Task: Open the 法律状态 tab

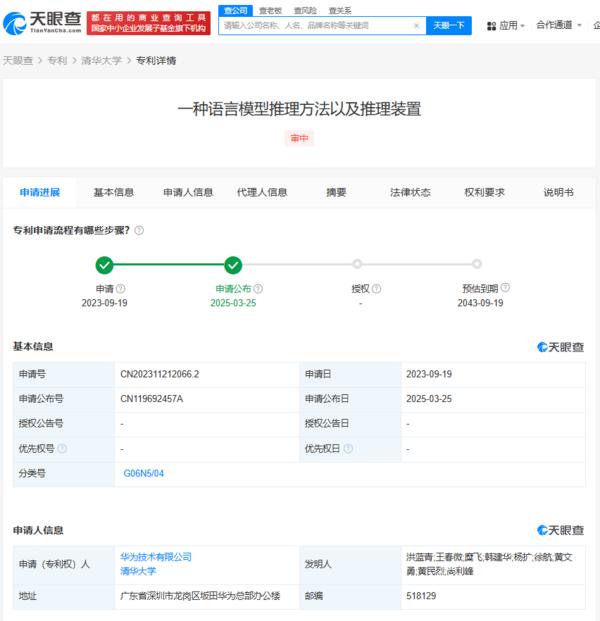Action: tap(410, 192)
